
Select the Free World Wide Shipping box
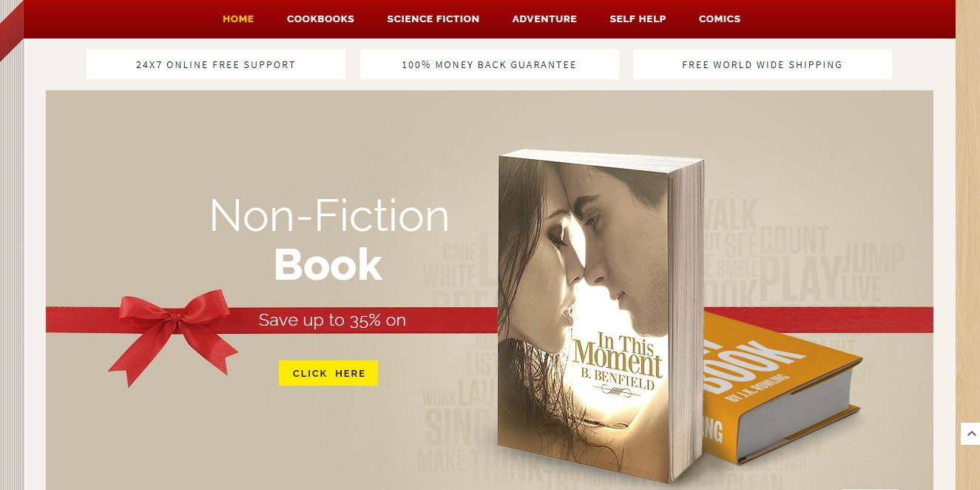[763, 64]
